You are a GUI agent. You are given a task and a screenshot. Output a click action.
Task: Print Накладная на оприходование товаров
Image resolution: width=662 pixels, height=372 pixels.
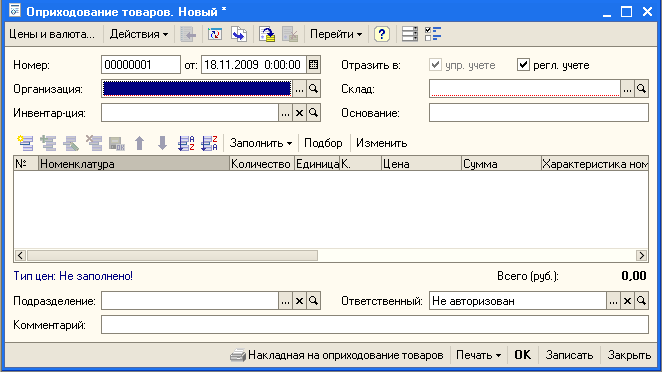(336, 355)
